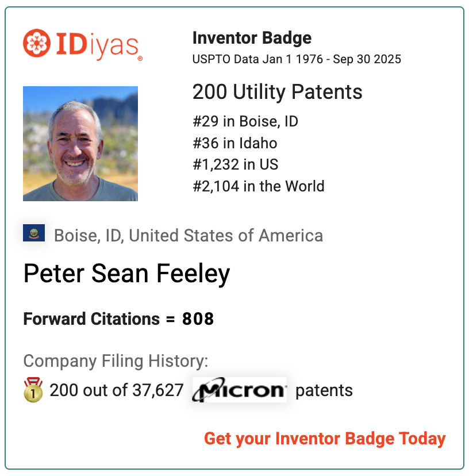Click the 200 Utility Patents count
469x476 pixels.
click(277, 92)
